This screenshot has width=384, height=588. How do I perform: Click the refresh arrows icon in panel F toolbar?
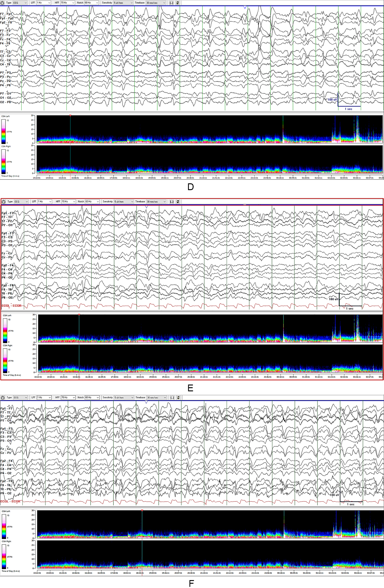point(178,397)
